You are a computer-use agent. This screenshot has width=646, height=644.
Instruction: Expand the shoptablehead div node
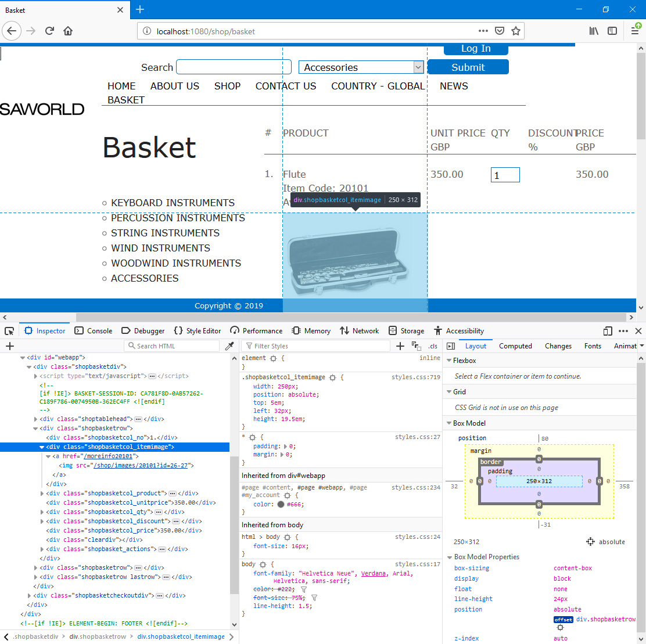35,419
